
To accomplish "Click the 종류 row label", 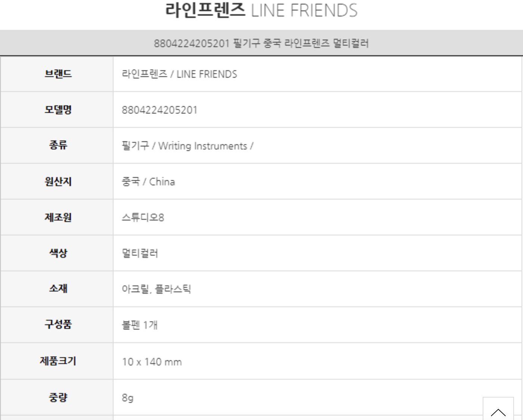I will 58,145.
